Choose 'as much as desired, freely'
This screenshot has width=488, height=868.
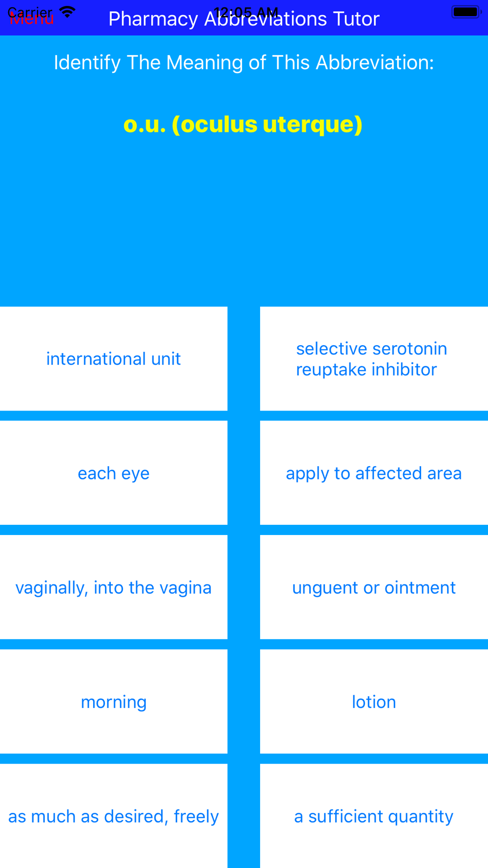tap(114, 816)
